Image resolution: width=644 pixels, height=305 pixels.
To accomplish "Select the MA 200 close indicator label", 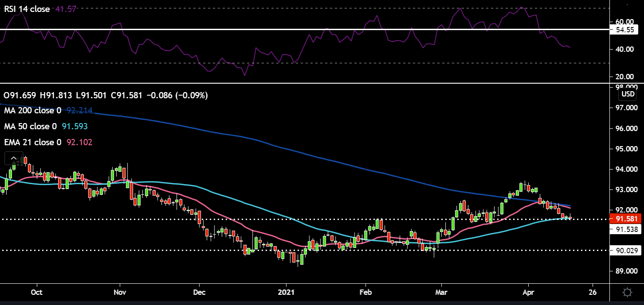I will pyautogui.click(x=33, y=111).
